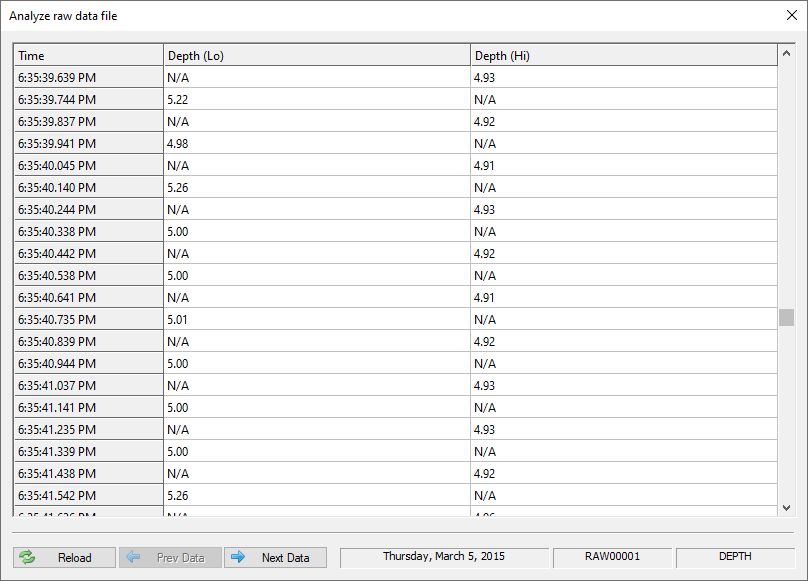Click the blue Next Data arrow icon
The height and width of the screenshot is (581, 808).
tap(238, 557)
